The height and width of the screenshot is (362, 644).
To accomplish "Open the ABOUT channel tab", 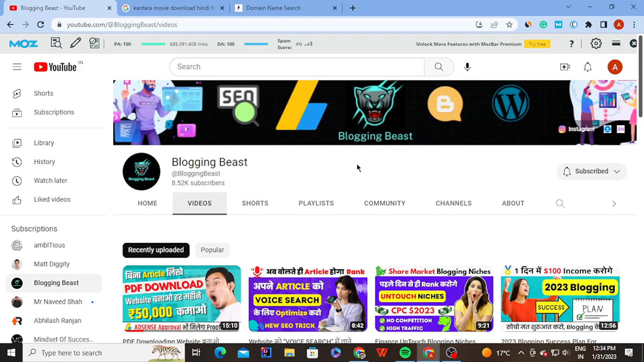I will coord(513,203).
